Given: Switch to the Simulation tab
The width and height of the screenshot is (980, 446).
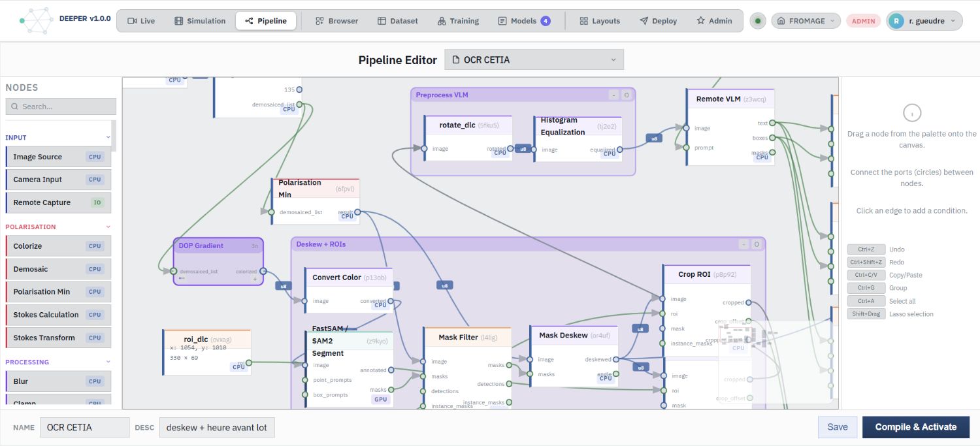Looking at the screenshot, I should 200,21.
